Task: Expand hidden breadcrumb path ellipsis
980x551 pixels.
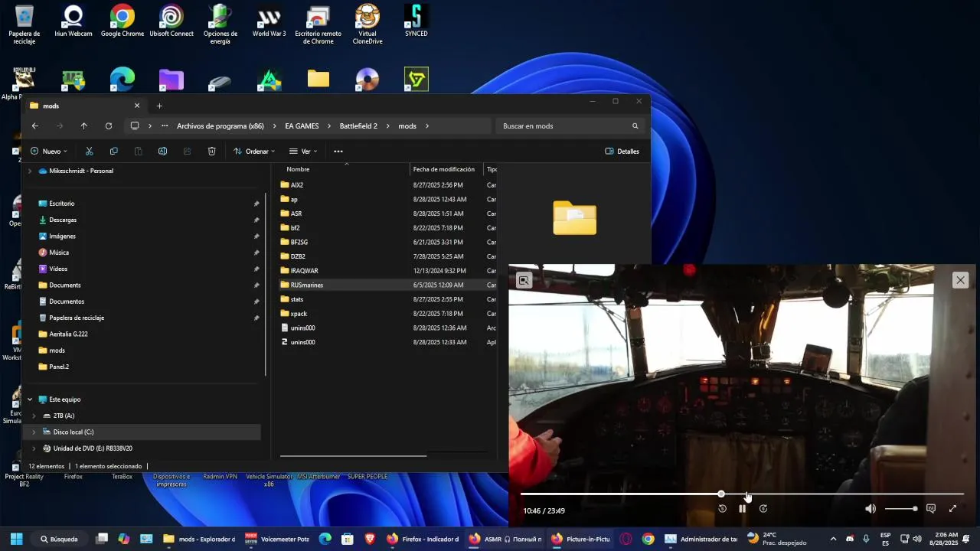Action: click(165, 126)
